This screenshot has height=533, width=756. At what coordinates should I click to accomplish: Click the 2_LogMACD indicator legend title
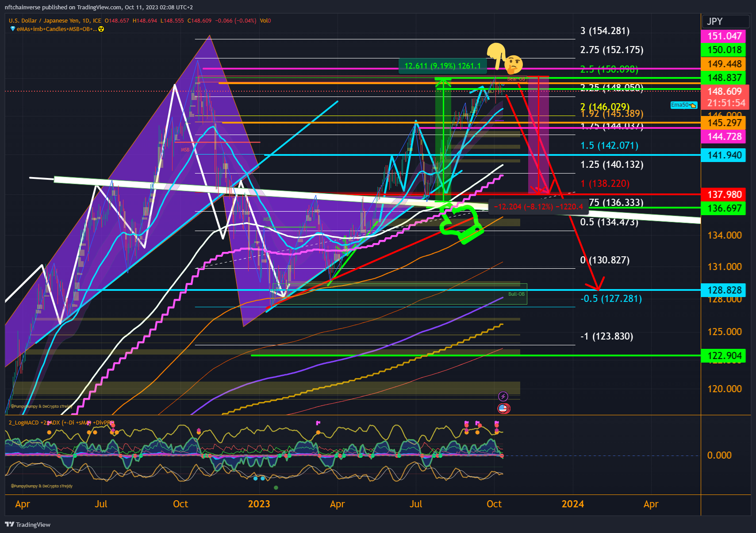61,422
